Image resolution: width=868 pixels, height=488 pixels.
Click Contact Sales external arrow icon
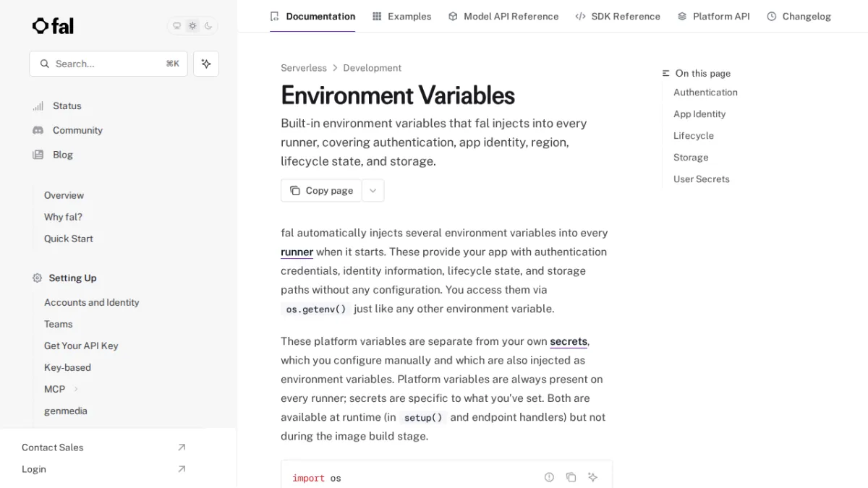coord(182,448)
